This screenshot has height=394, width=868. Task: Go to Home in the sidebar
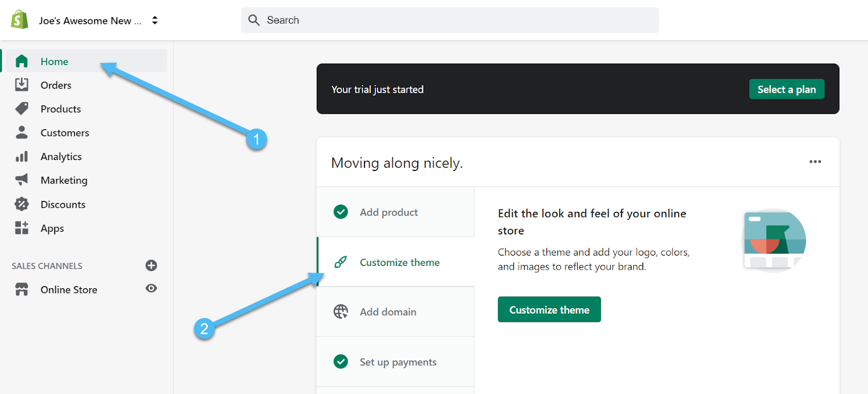54,61
